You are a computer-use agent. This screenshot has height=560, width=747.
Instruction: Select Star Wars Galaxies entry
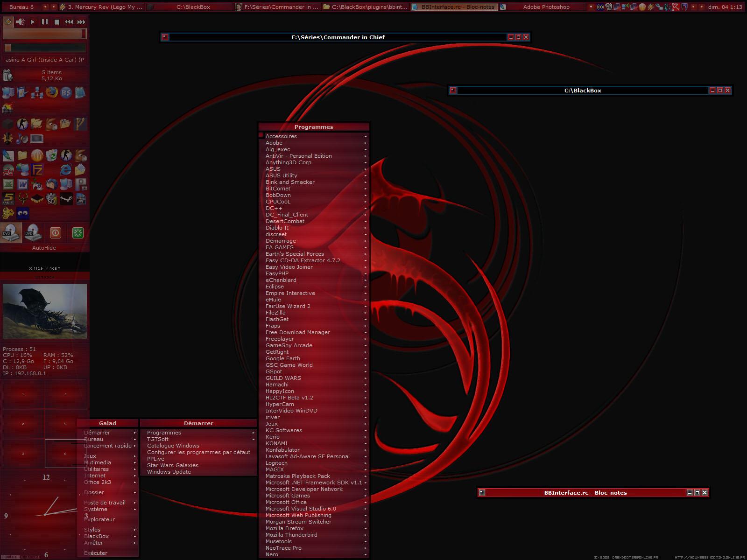199,465
